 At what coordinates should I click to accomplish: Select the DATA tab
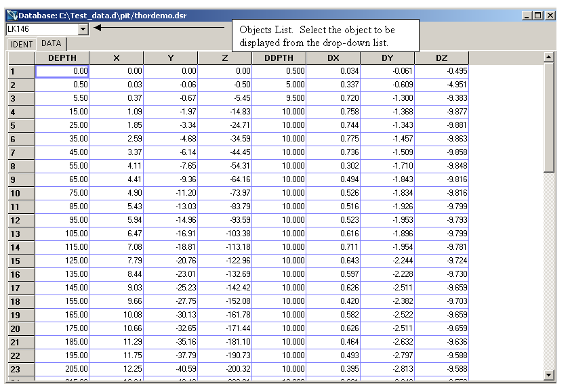52,43
